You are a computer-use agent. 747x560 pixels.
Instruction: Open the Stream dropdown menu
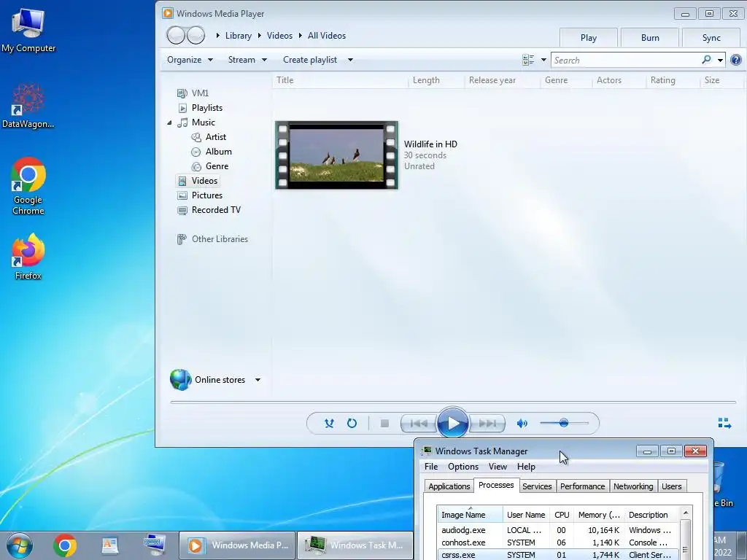[x=247, y=60]
